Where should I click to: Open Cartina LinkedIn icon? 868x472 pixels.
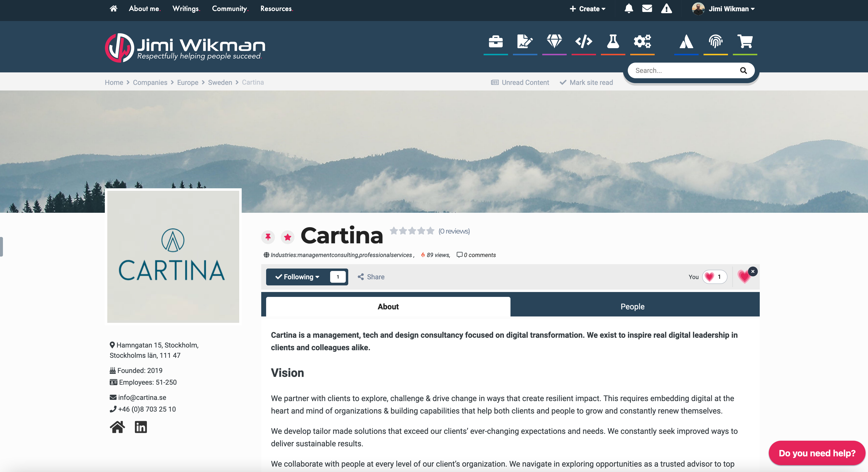141,427
